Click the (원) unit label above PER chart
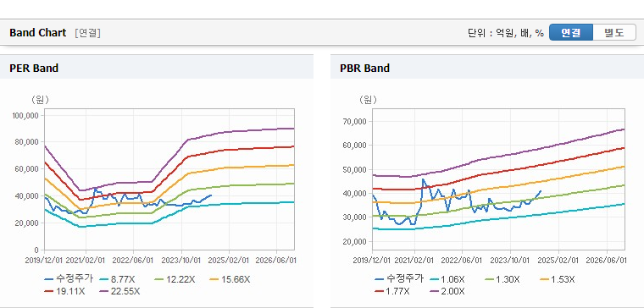644x308 pixels. coord(40,100)
